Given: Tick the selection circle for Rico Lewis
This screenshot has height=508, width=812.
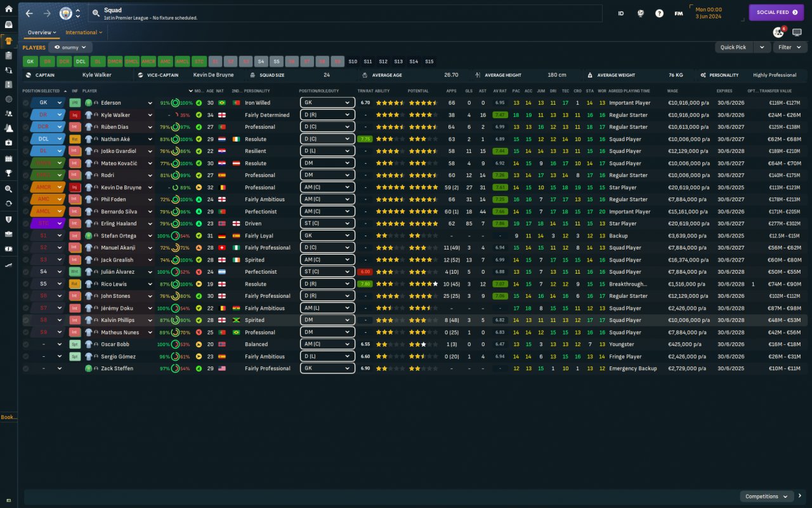Looking at the screenshot, I should (26, 284).
